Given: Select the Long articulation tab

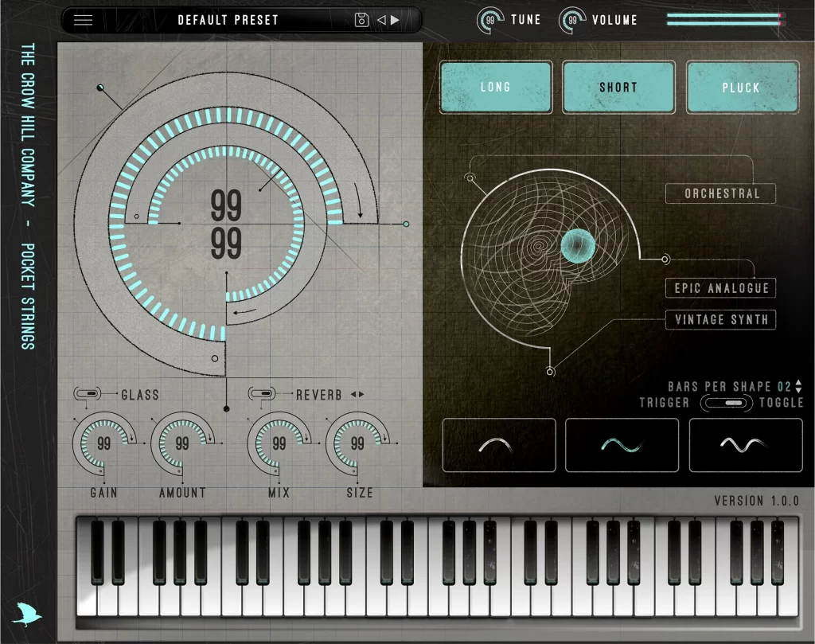Looking at the screenshot, I should click(495, 87).
